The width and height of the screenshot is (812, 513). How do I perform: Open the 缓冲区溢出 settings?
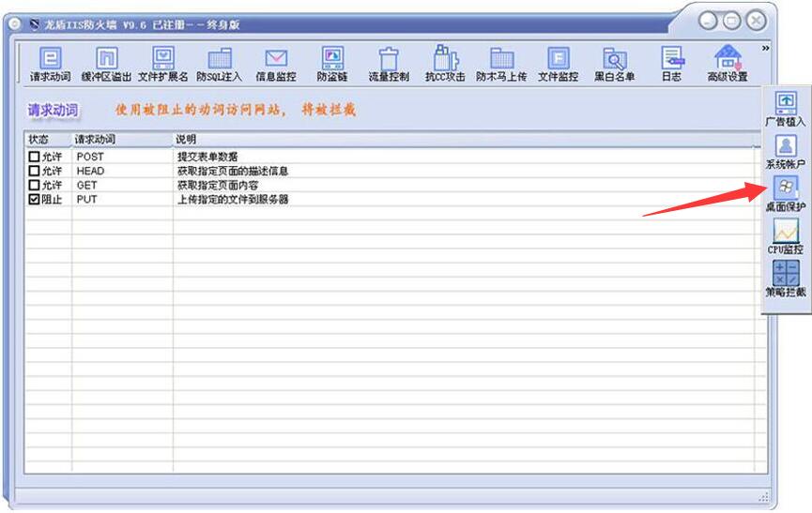coord(106,64)
